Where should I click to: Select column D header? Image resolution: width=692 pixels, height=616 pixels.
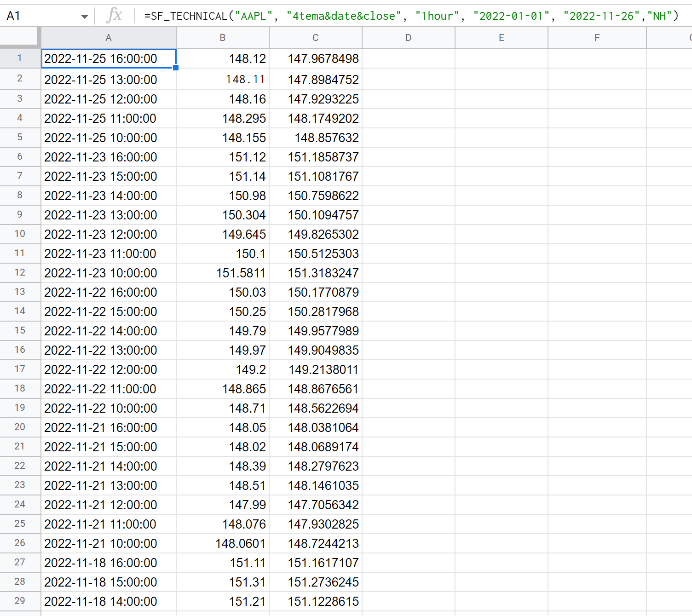[x=409, y=38]
